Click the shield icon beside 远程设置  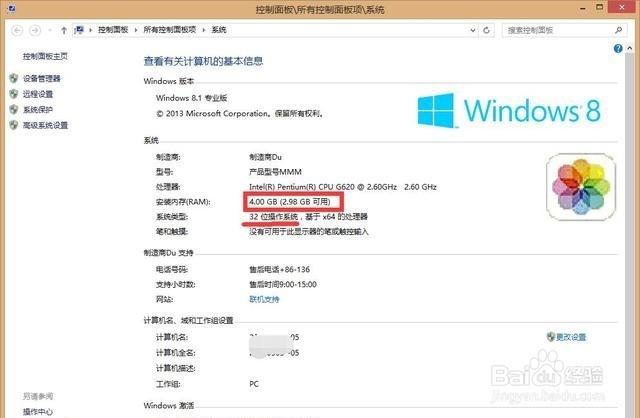coord(14,94)
